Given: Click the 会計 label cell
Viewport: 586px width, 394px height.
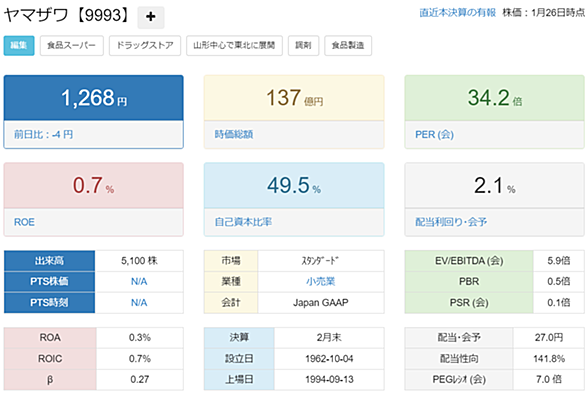Looking at the screenshot, I should pyautogui.click(x=231, y=302).
